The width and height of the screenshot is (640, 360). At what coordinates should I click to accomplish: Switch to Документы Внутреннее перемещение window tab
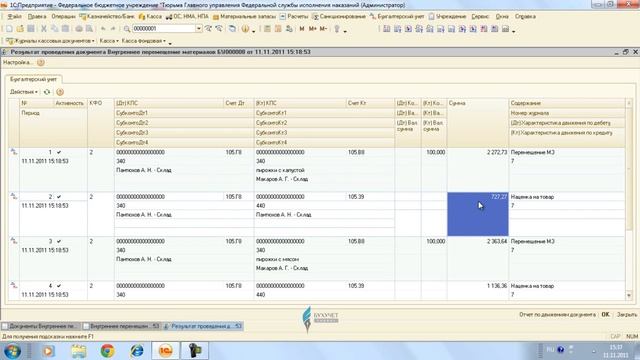(40, 326)
